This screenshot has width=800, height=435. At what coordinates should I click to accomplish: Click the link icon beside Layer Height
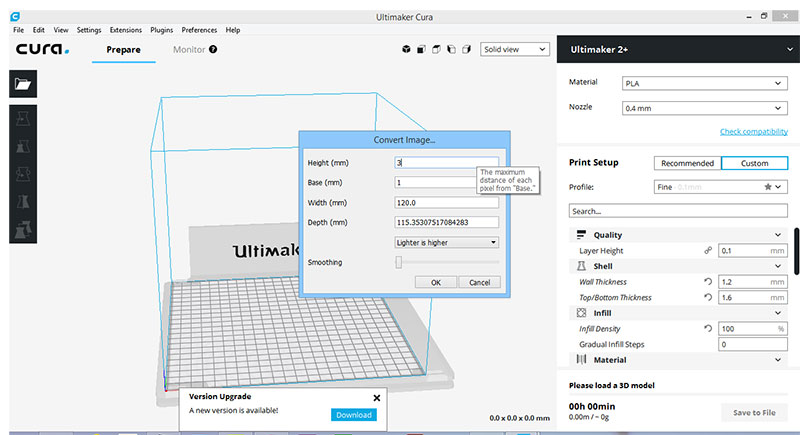(708, 250)
